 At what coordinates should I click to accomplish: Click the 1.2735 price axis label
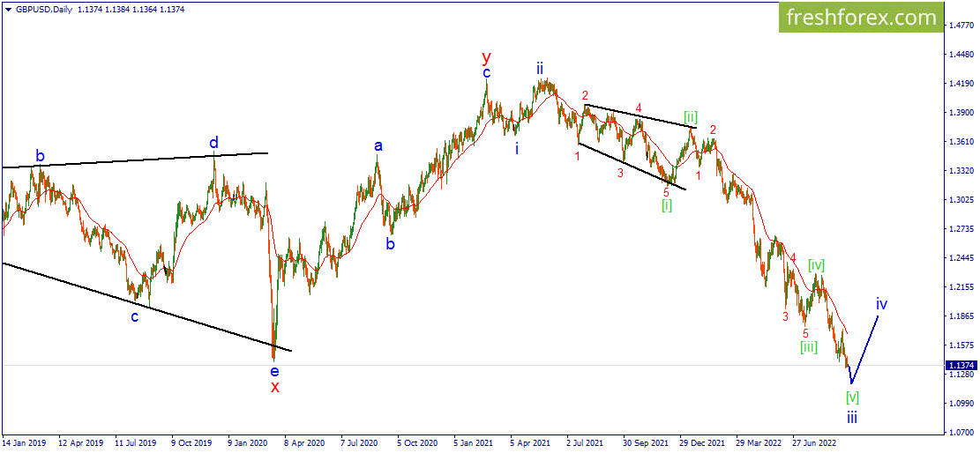coord(961,228)
